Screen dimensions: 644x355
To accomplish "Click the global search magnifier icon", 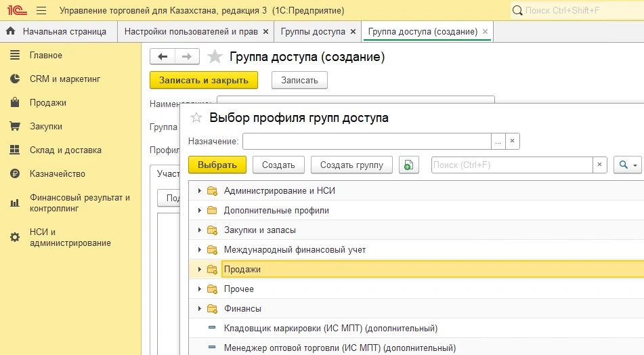I will click(517, 10).
